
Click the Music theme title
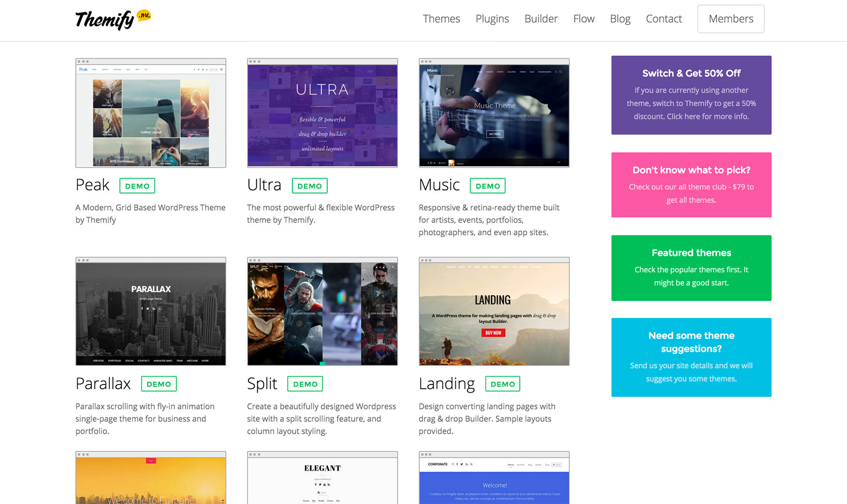tap(439, 185)
